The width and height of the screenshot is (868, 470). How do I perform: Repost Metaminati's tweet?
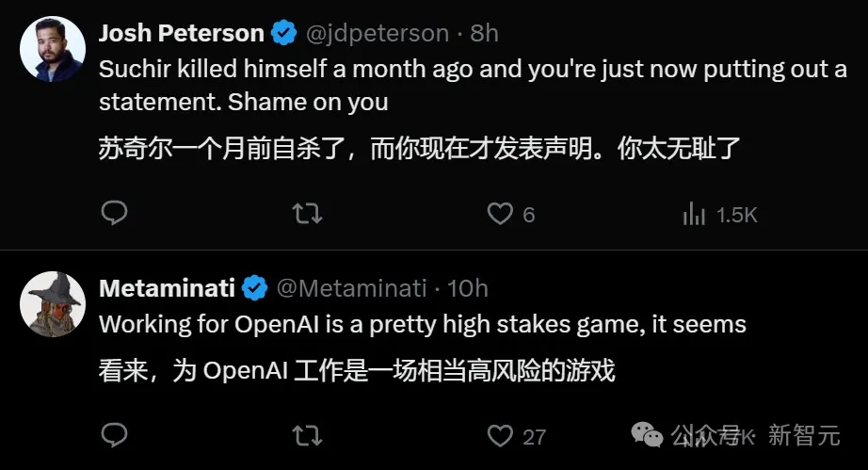(306, 435)
